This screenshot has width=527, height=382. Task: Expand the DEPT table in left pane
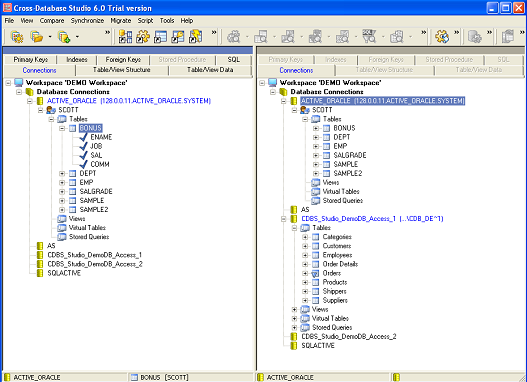click(62, 173)
